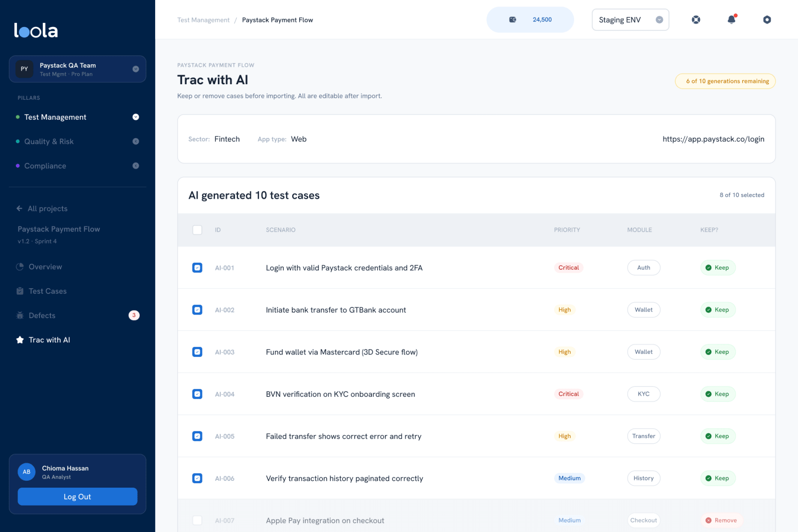The height and width of the screenshot is (532, 798).
Task: Click scenario 'Initiate bank transfer to GTBank account'
Action: coord(336,310)
